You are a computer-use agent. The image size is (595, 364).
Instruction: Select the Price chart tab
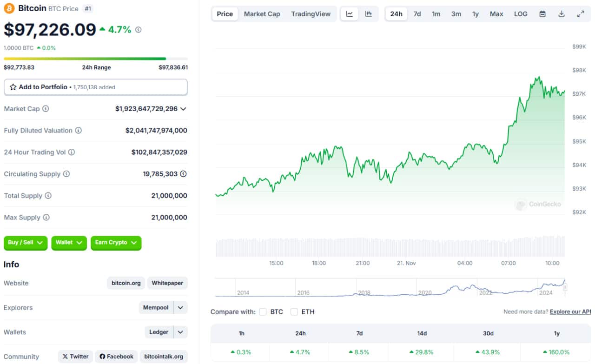pos(225,14)
